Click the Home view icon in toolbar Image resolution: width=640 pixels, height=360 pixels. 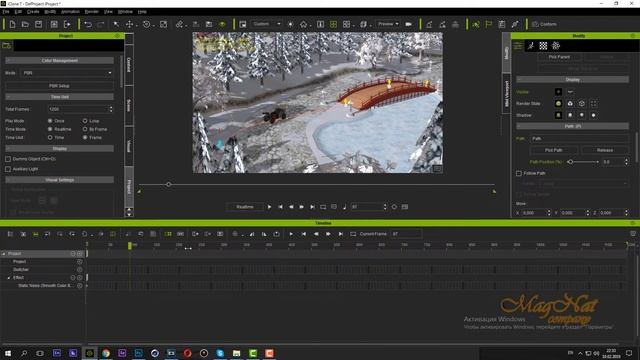[x=303, y=24]
